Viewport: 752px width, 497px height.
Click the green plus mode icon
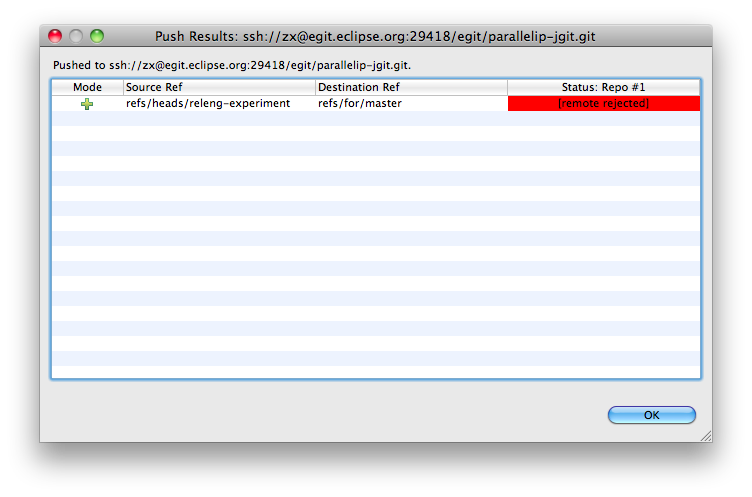point(87,104)
